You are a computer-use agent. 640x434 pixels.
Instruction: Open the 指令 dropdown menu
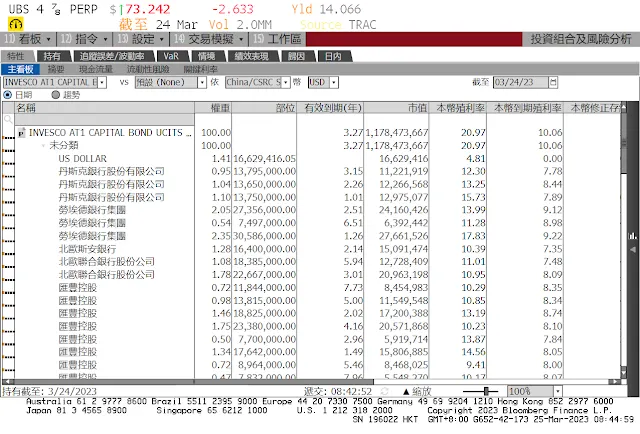(84, 39)
